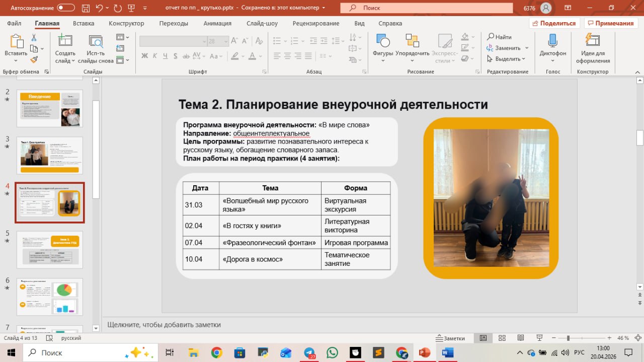Expand the Диктофон dropdown arrow
This screenshot has height=362, width=644.
(x=552, y=61)
